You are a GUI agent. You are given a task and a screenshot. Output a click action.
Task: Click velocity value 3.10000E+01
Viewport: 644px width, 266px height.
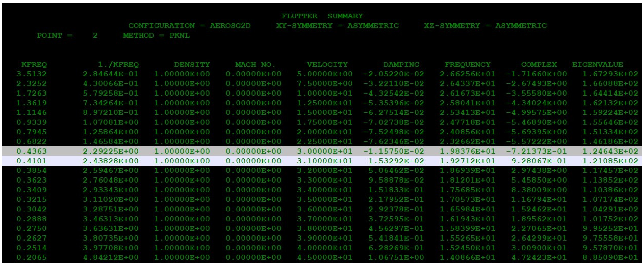click(x=324, y=161)
